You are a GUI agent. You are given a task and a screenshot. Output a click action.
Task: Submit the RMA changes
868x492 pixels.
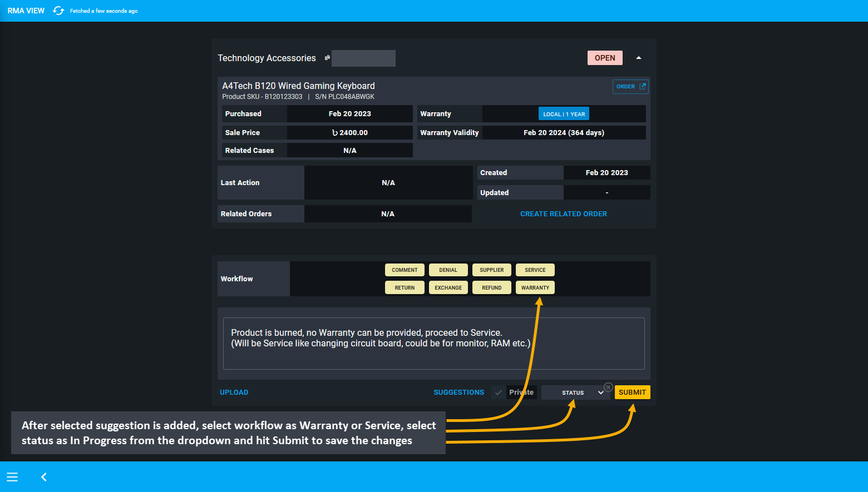pyautogui.click(x=632, y=392)
